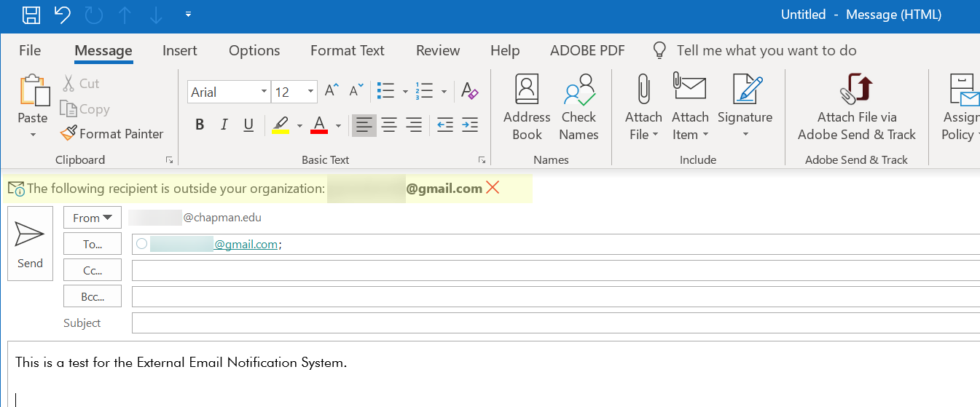Switch to the Message tab
The image size is (980, 407).
tap(103, 50)
